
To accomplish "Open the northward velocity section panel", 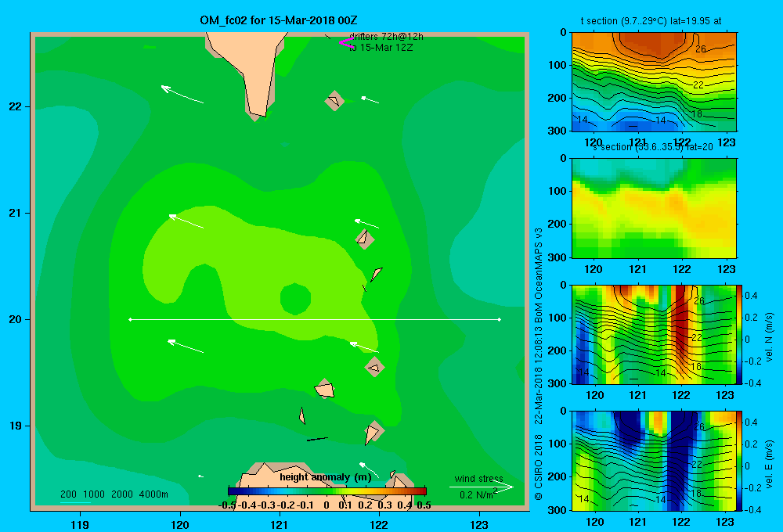I will point(654,334).
